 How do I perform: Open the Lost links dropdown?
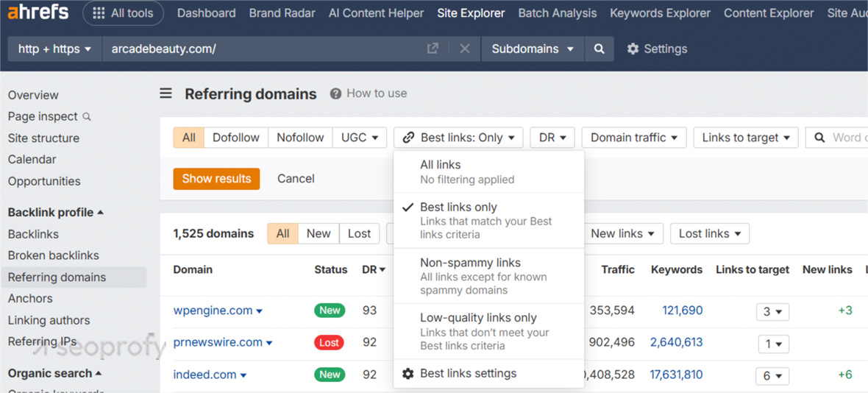(x=710, y=233)
